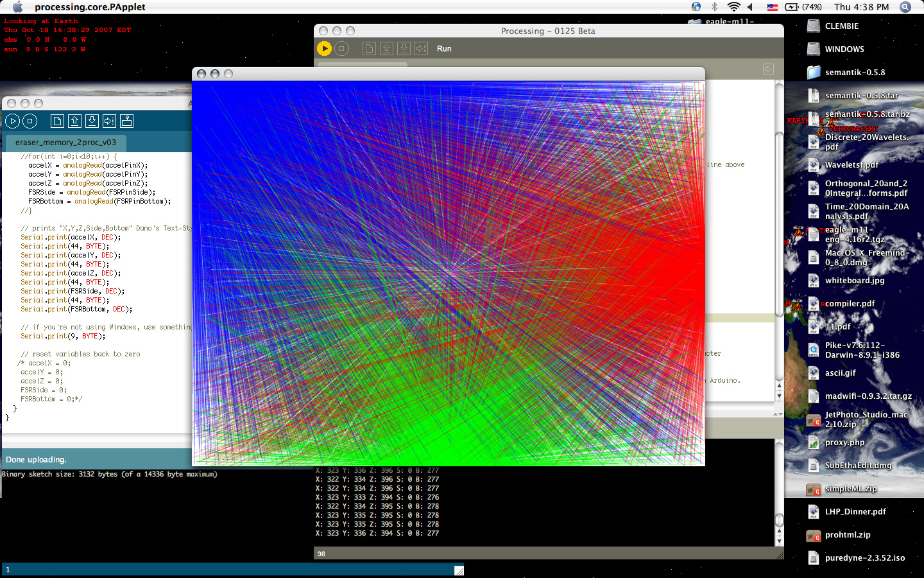Select the LHP_Dinner.pdf file icon
The height and width of the screenshot is (578, 924).
(814, 512)
